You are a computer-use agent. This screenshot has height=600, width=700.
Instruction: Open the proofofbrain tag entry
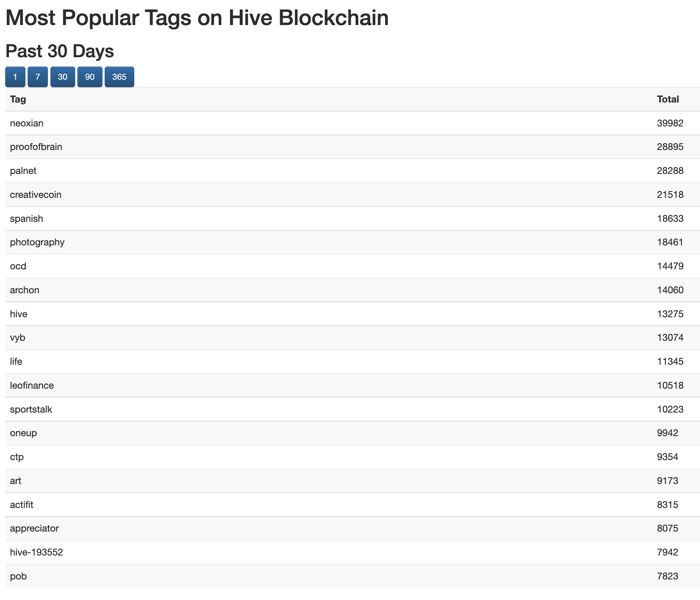coord(36,147)
